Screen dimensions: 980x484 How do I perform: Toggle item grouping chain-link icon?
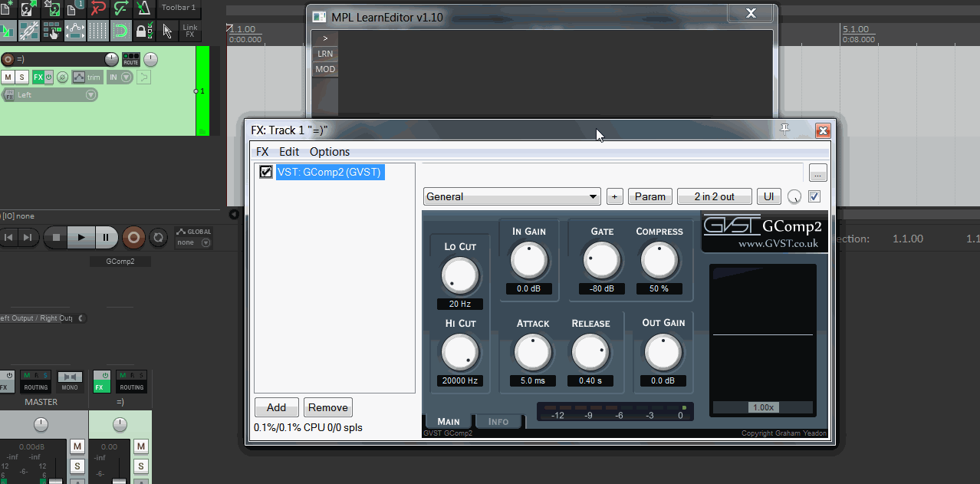(x=28, y=31)
